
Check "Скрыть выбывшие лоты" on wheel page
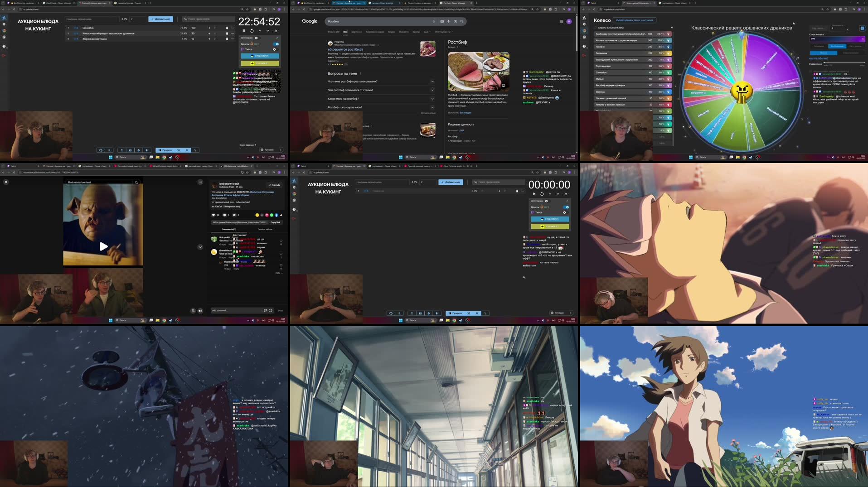(596, 28)
